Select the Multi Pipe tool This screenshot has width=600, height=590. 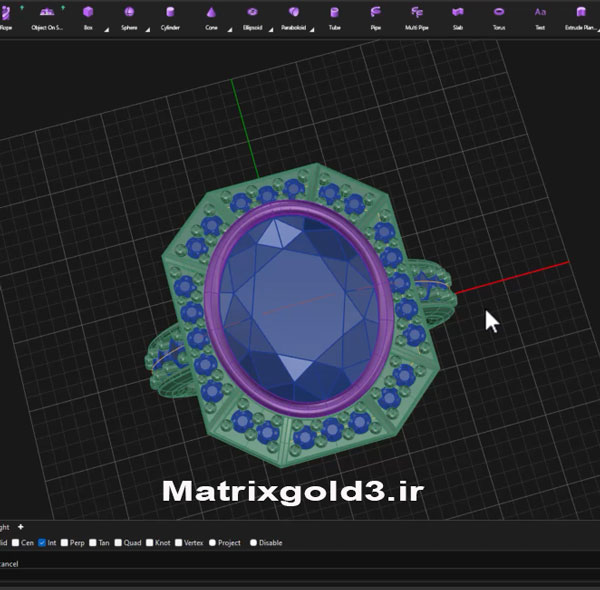tap(417, 17)
